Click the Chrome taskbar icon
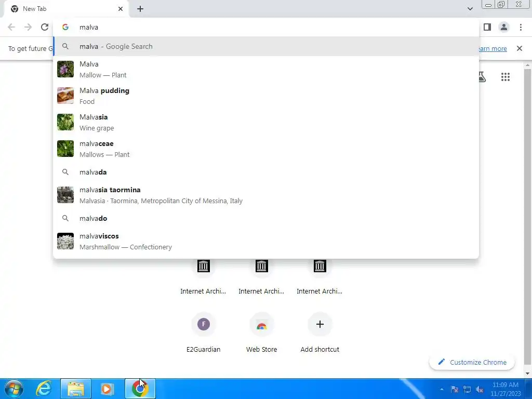 click(140, 389)
